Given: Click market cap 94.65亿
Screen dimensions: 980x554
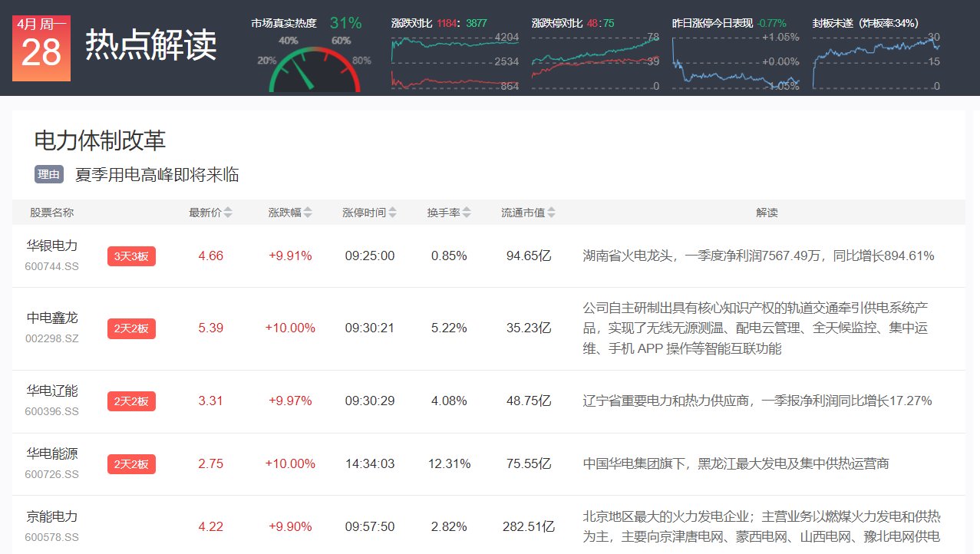Looking at the screenshot, I should 529,256.
